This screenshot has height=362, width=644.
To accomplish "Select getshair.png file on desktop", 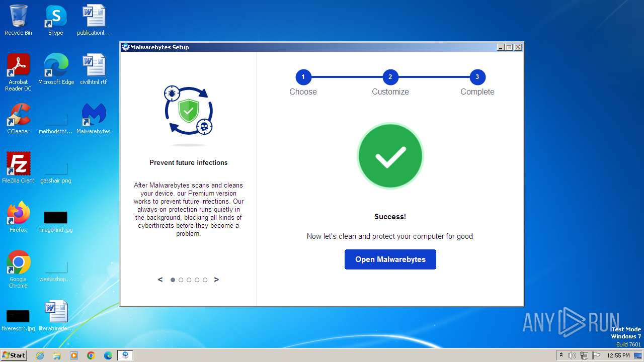I will pos(55,172).
